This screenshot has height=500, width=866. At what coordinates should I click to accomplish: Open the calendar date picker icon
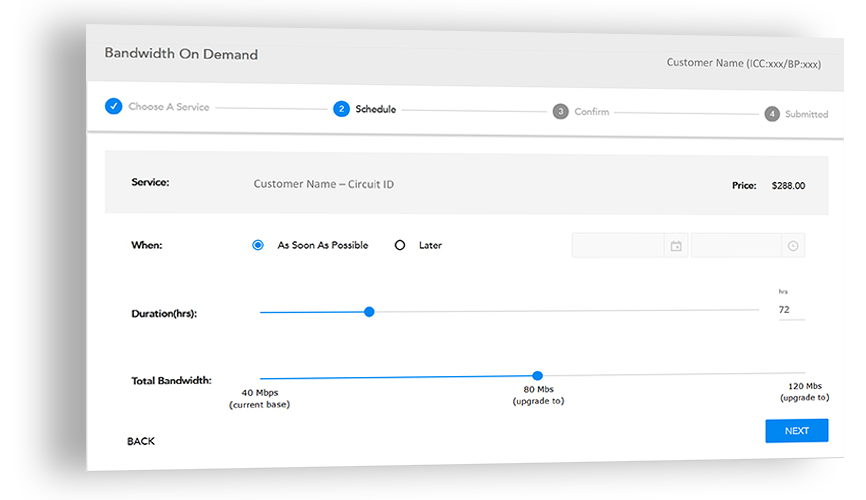coord(676,246)
